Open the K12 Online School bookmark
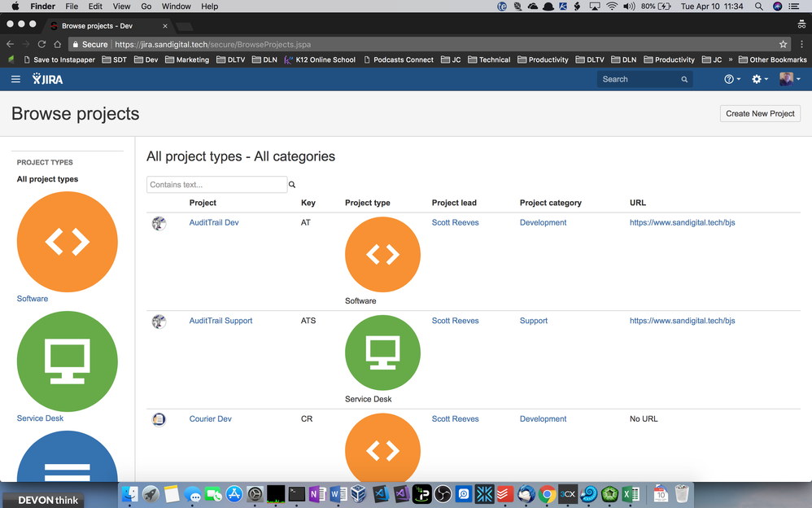Viewport: 812px width, 508px height. (x=320, y=59)
